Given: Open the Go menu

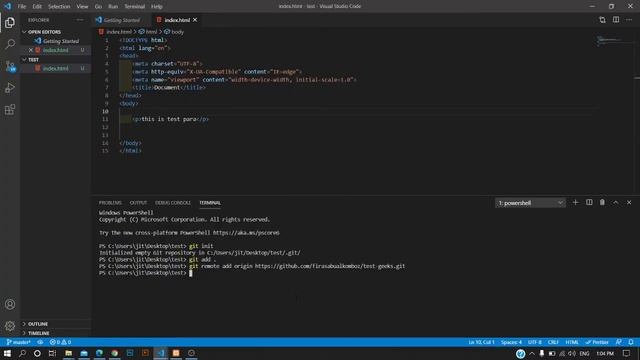Looking at the screenshot, I should tap(98, 7).
